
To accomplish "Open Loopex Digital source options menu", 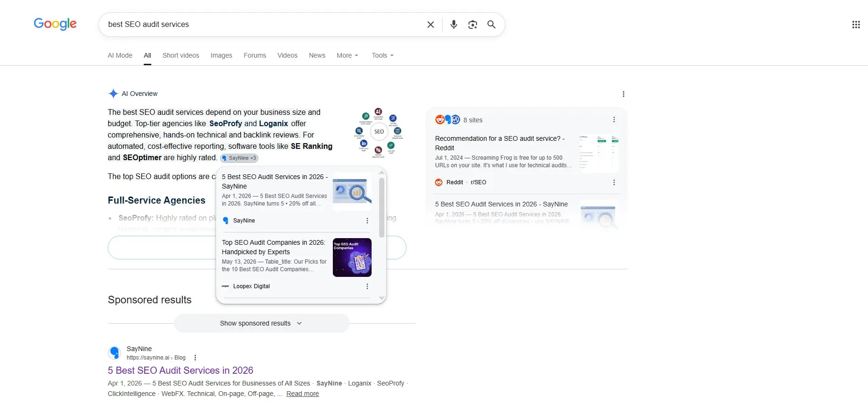I will pyautogui.click(x=367, y=286).
